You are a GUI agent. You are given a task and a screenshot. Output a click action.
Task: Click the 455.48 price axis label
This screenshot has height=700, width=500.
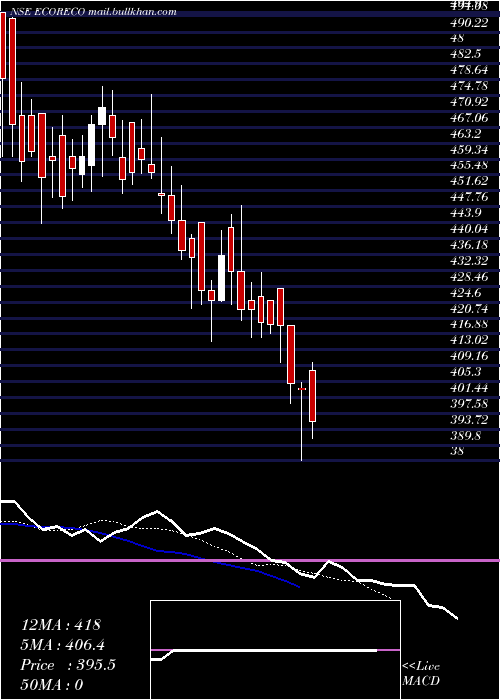[x=469, y=165]
